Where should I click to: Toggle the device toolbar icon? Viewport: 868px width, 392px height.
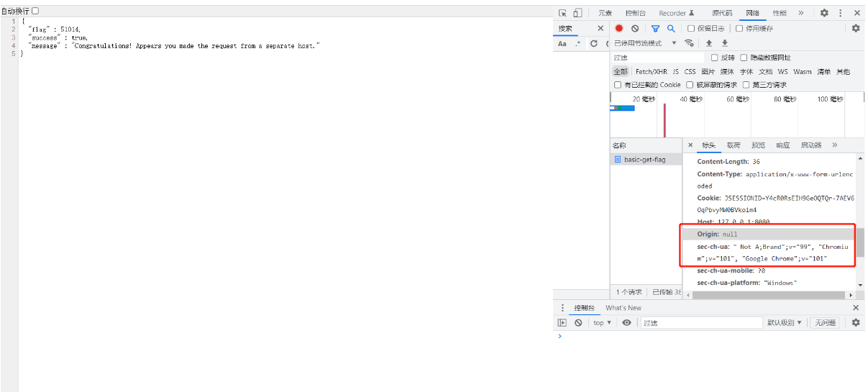click(577, 13)
